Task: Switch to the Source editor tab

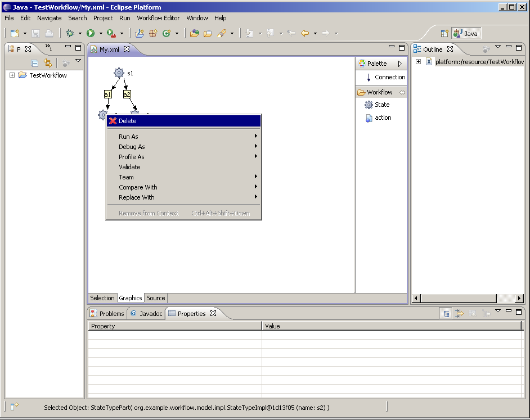Action: tap(156, 298)
